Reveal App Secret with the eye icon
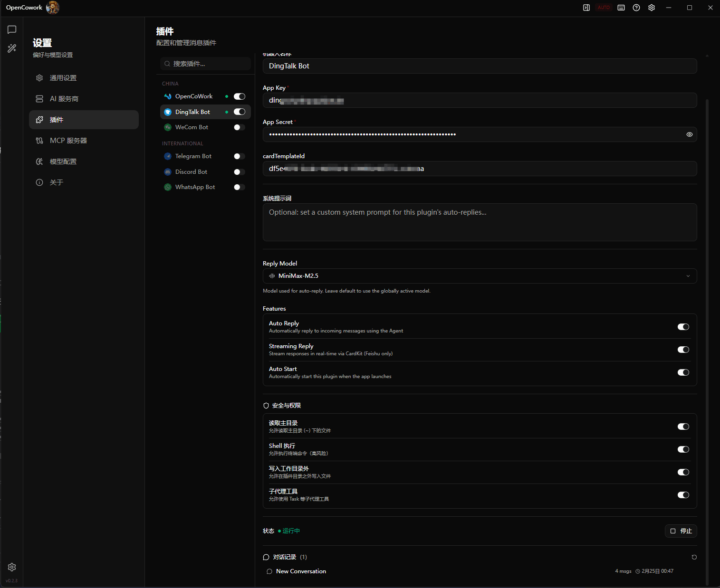This screenshot has height=588, width=720. [x=689, y=134]
